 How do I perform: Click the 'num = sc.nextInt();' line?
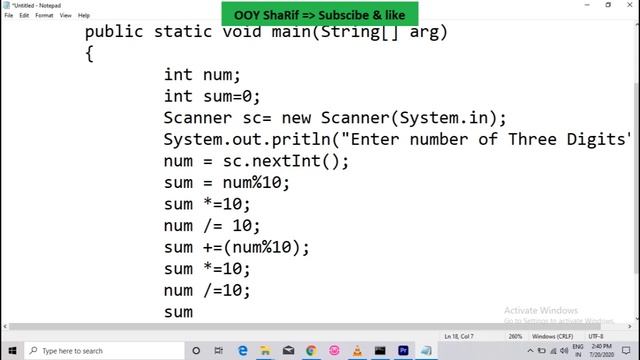[256, 161]
